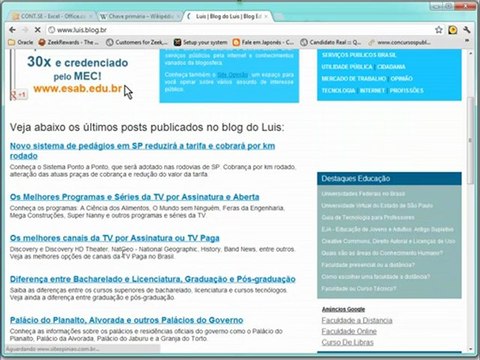Image resolution: width=480 pixels, height=360 pixels.
Task: Open Universidade Virtual do Estado de São Paulo
Action: tap(377, 206)
